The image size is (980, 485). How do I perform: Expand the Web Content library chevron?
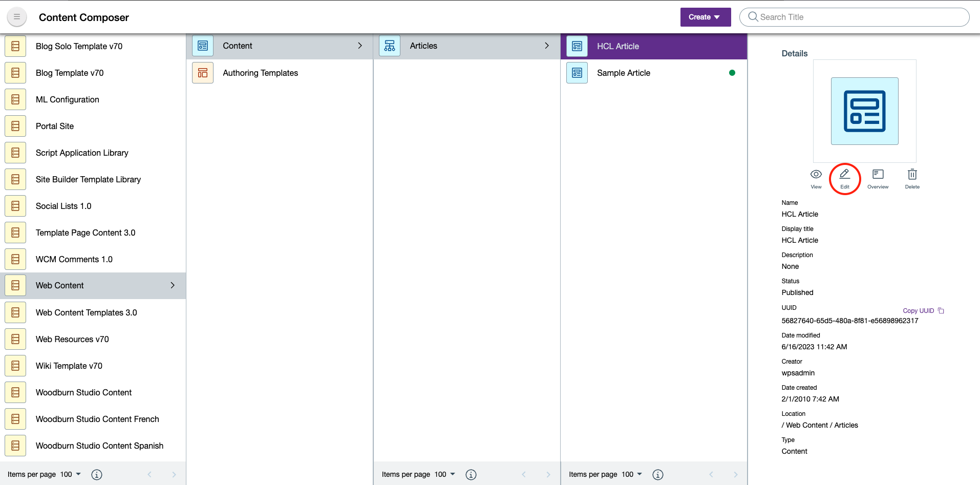click(173, 285)
